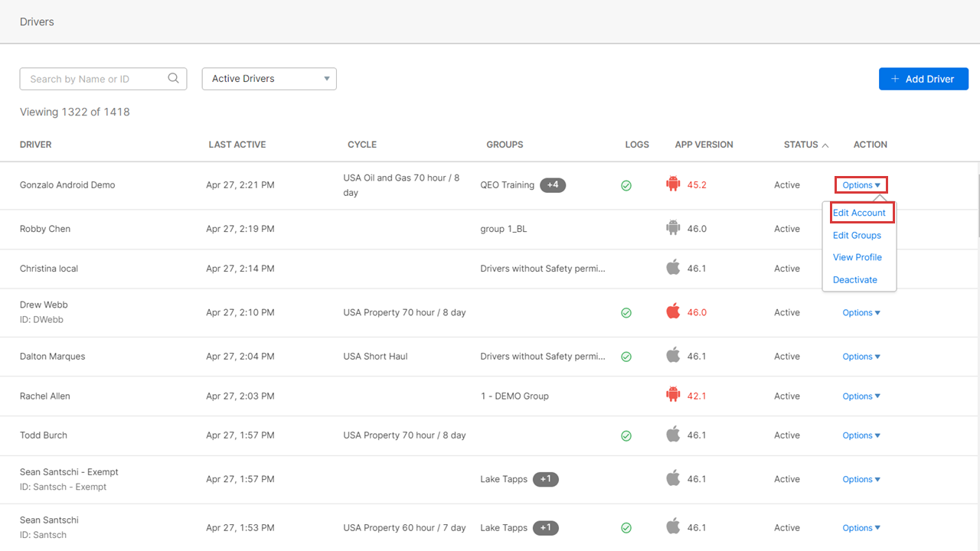The width and height of the screenshot is (980, 551).
Task: Click the red Android icon for Gonzalo Android Demo
Action: tap(673, 184)
